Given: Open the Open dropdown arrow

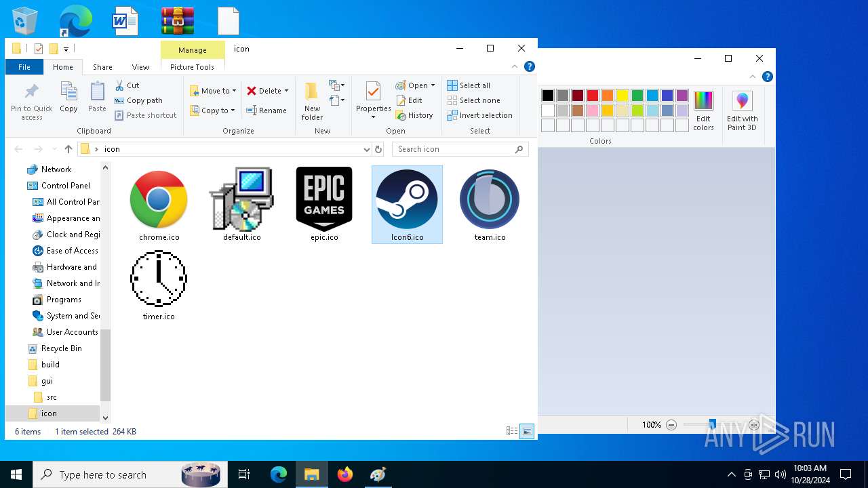Looking at the screenshot, I should (433, 85).
